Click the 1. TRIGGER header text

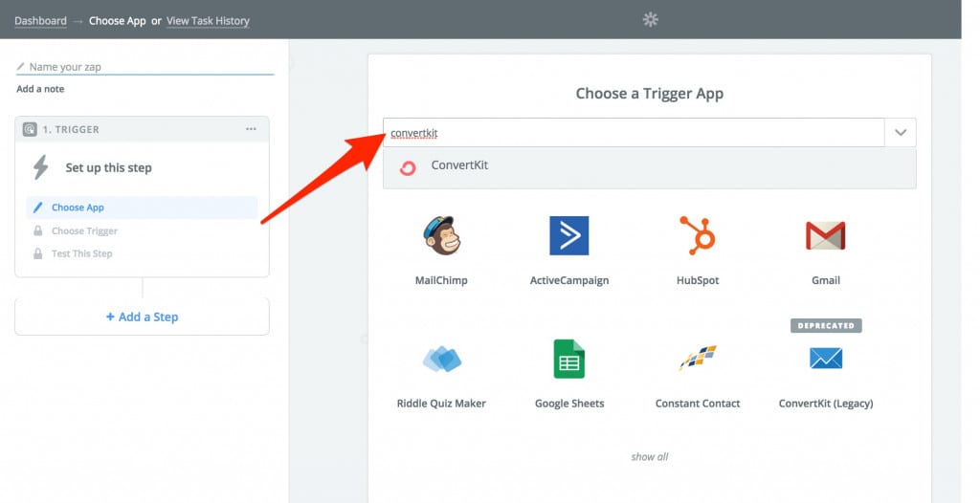click(71, 129)
